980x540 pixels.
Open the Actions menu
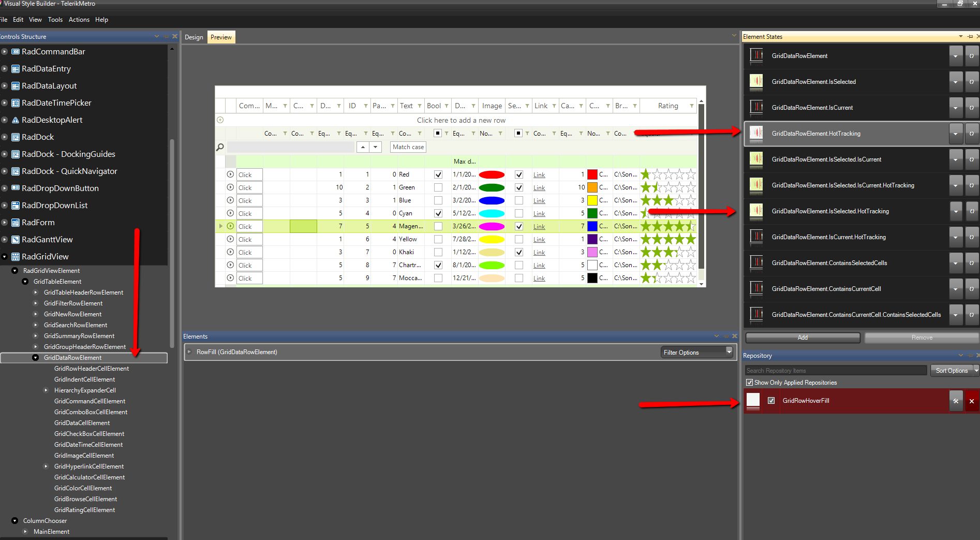pos(79,20)
